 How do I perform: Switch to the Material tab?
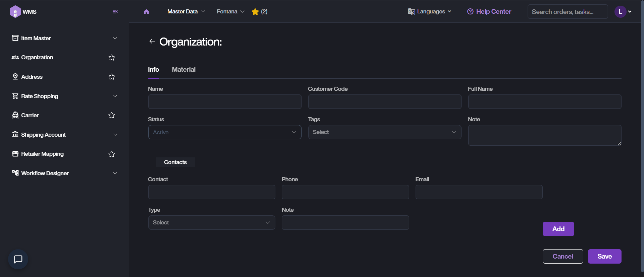tap(183, 70)
